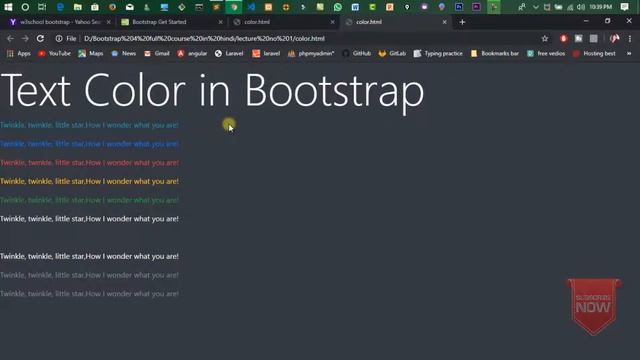
Task: Open the Bookmarks bar folder
Action: 495,53
